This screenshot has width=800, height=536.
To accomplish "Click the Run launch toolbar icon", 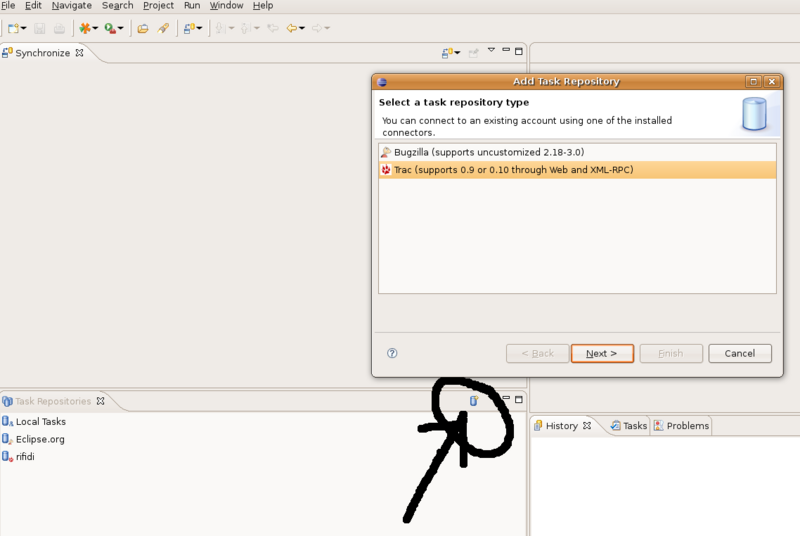I will (111, 29).
